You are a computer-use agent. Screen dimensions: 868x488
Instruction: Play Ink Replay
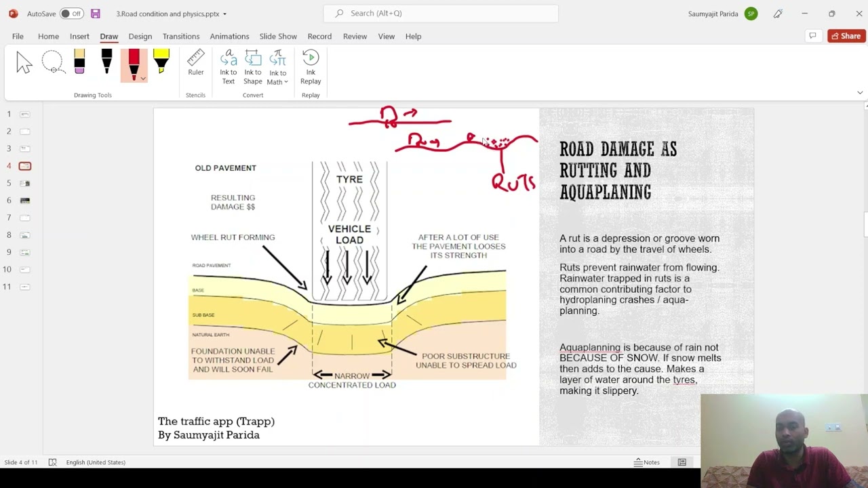click(x=311, y=67)
